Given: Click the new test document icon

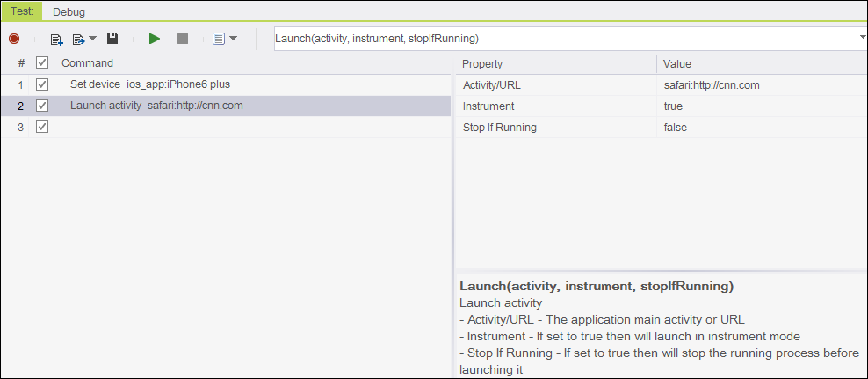Looking at the screenshot, I should click(x=56, y=39).
